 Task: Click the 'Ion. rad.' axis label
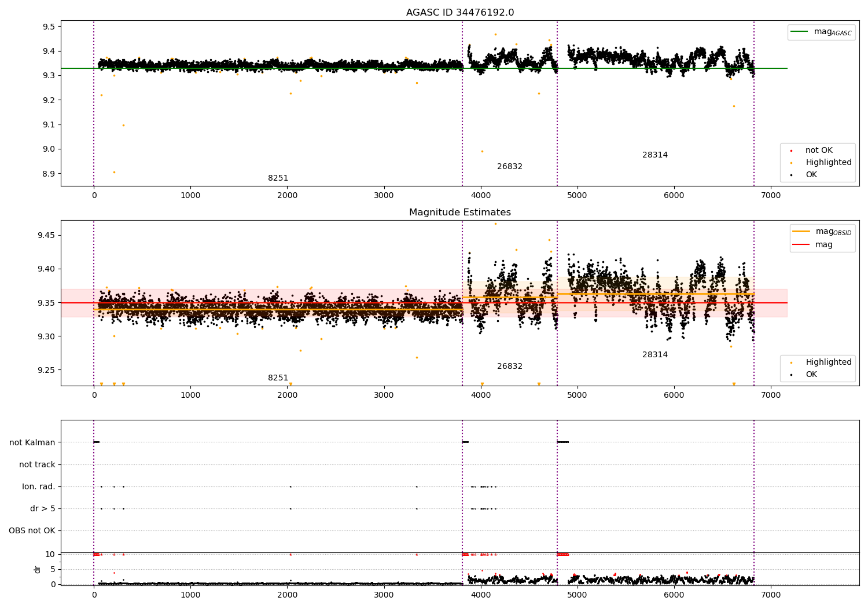(39, 486)
